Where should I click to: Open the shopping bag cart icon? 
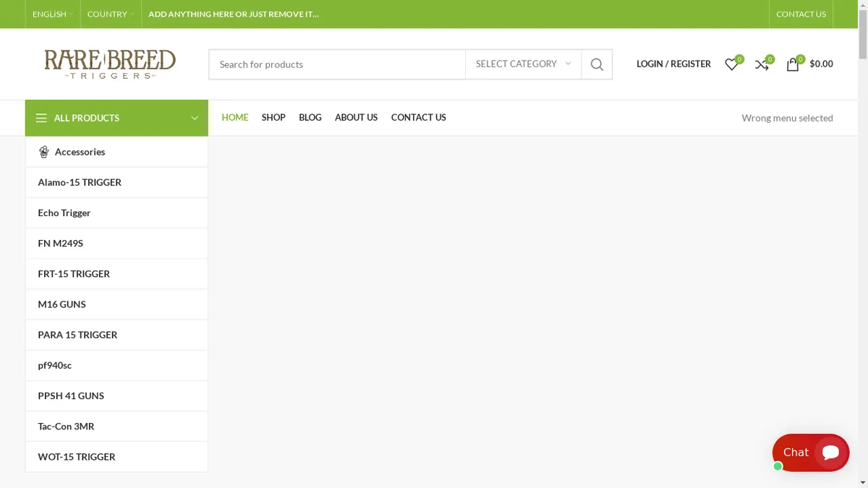click(x=793, y=64)
